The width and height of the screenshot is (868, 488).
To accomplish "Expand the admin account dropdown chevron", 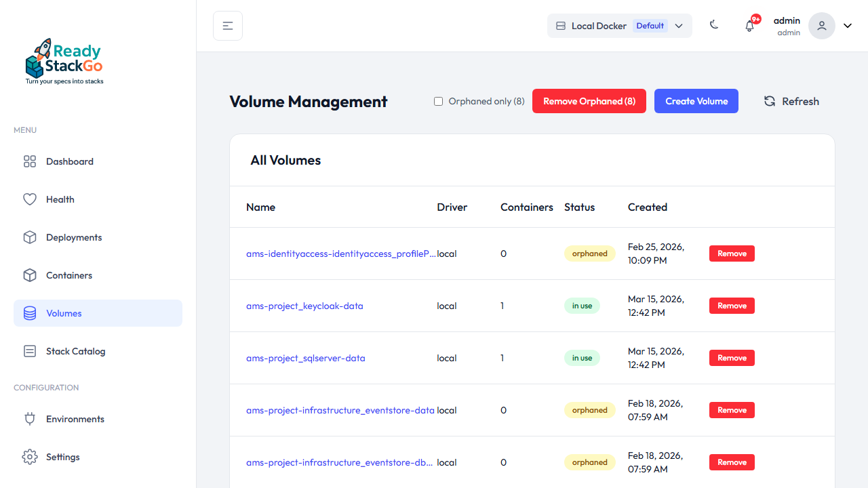I will [847, 25].
